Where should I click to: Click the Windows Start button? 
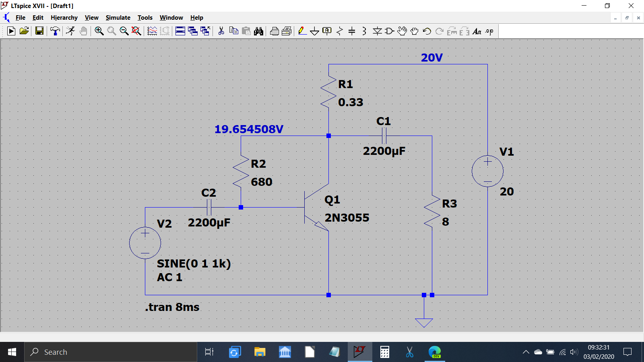(x=12, y=352)
